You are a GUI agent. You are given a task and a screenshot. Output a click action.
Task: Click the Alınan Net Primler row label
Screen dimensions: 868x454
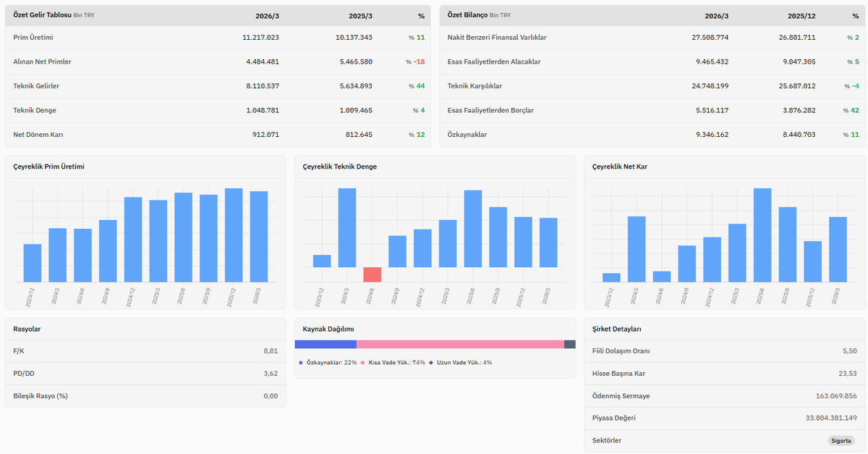pyautogui.click(x=42, y=62)
